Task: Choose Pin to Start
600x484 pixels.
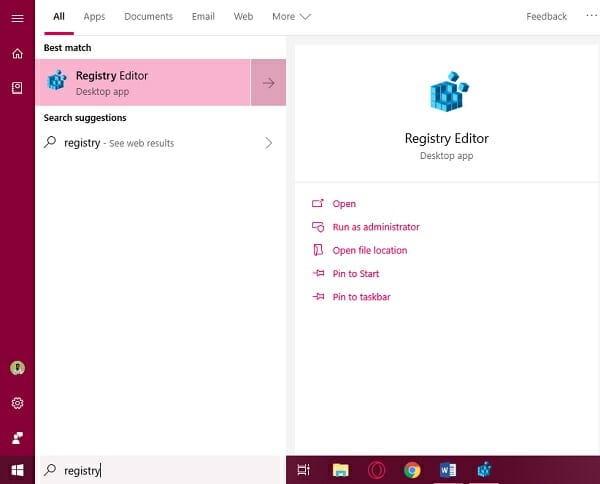Action: [356, 274]
